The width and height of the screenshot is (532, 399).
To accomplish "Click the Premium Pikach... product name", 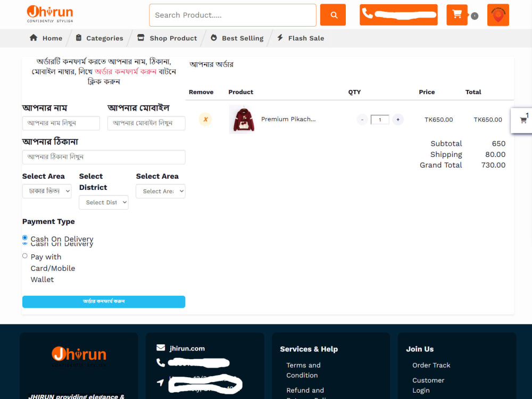I will tap(288, 119).
